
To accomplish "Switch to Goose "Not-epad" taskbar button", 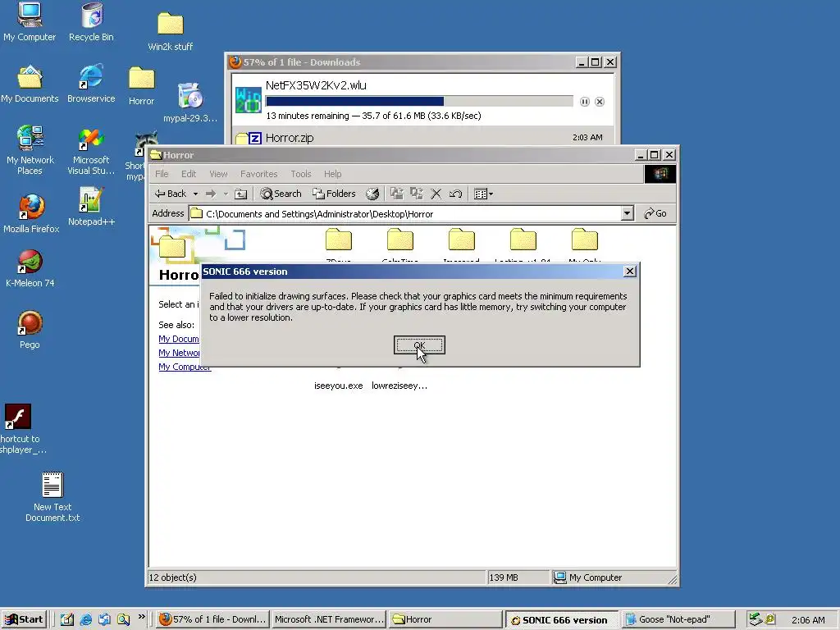I will pyautogui.click(x=677, y=619).
